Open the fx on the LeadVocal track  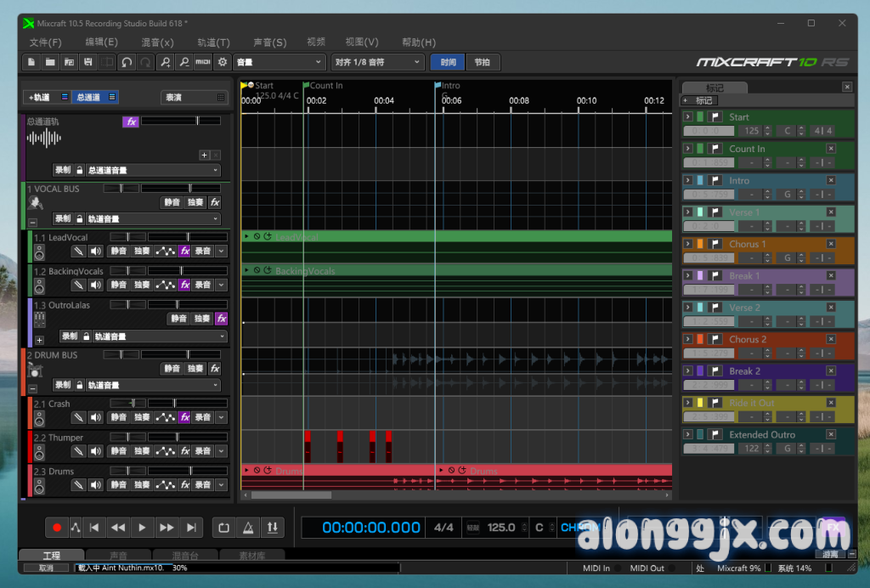pos(184,252)
